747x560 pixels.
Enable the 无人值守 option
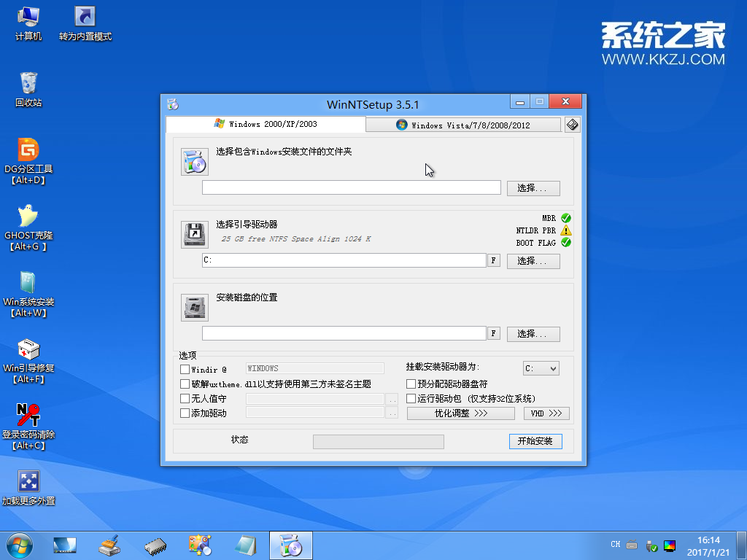[x=185, y=397]
